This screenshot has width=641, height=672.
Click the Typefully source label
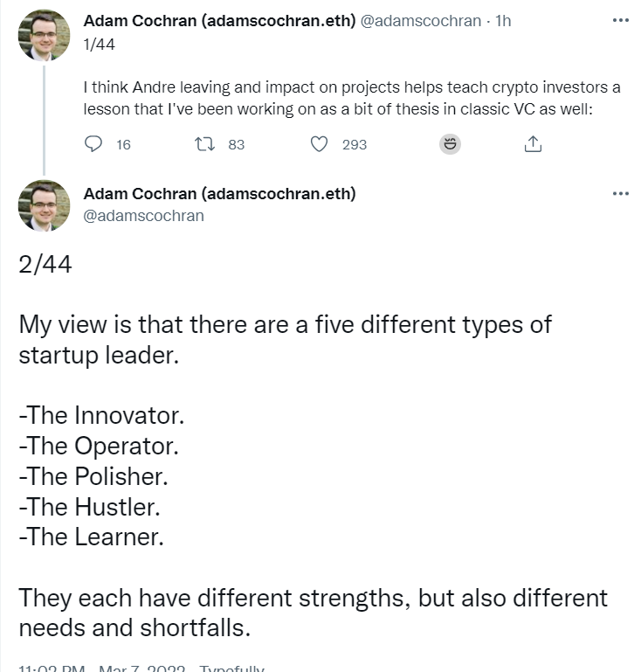(x=231, y=669)
